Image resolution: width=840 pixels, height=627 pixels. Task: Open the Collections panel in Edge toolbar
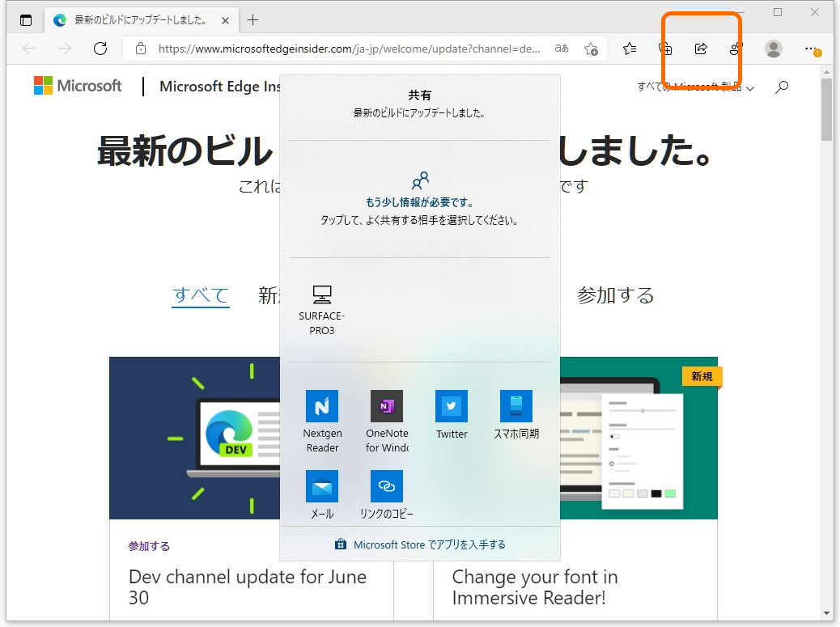(665, 49)
